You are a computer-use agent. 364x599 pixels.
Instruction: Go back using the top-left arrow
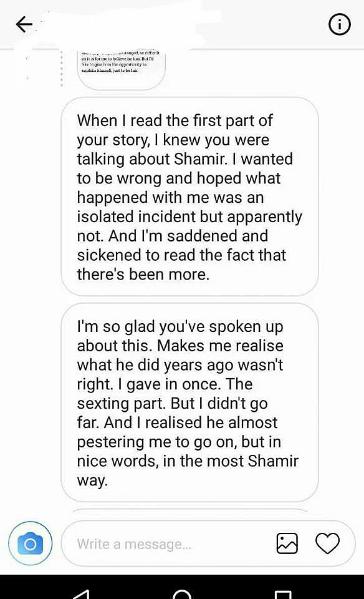24,25
